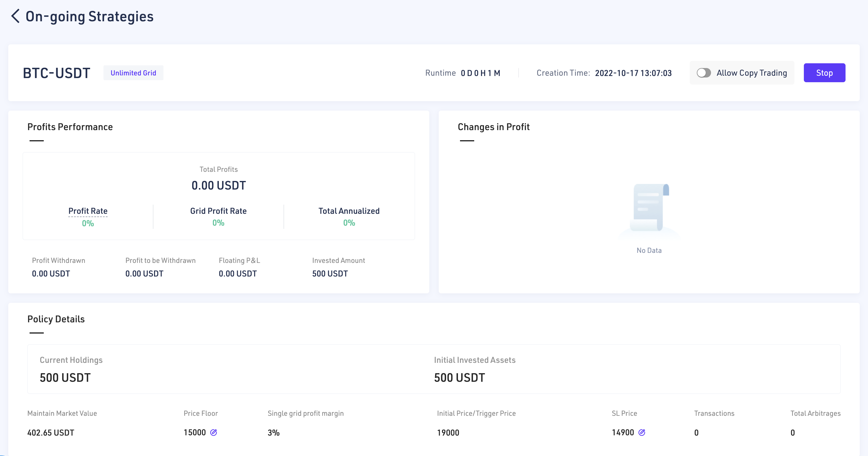Edit the Price Floor value 15000
868x456 pixels.
(x=214, y=432)
